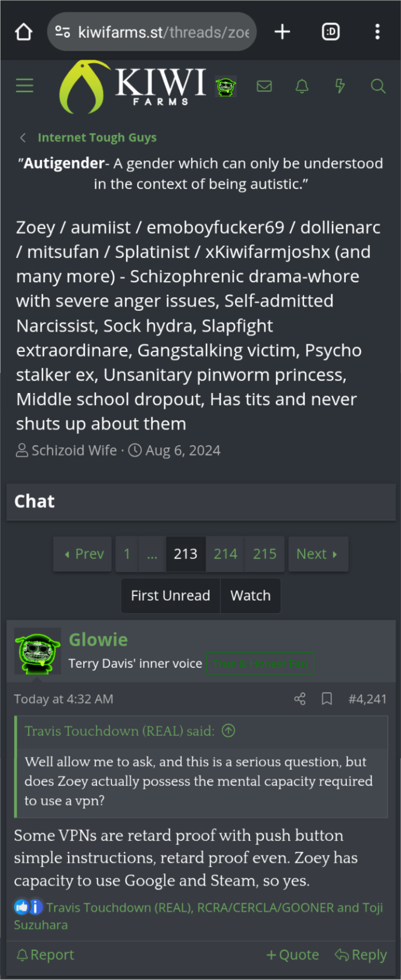Expand the page ellipsis selector
401x980 pixels.
[x=152, y=554]
